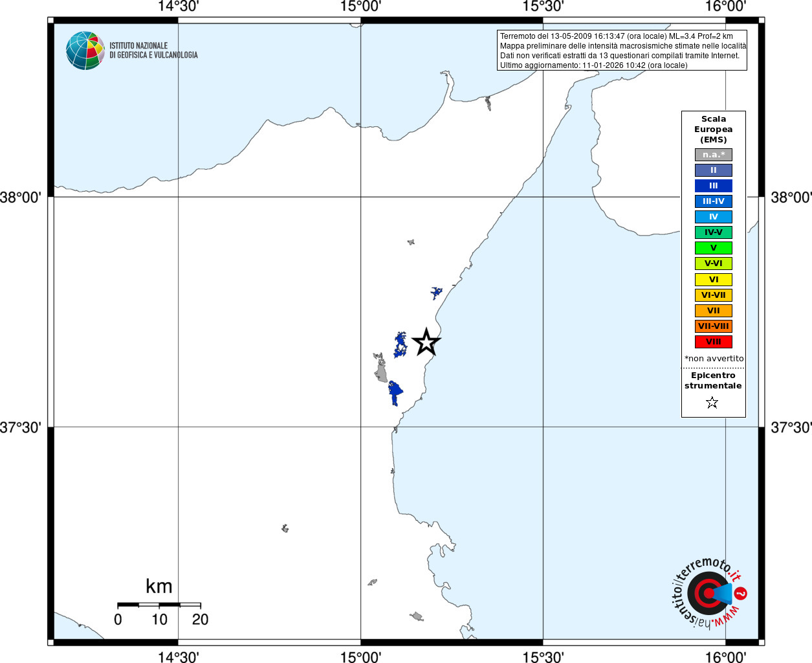The width and height of the screenshot is (812, 663).
Task: Click the red intensity VIII legend swatch
Action: [714, 342]
